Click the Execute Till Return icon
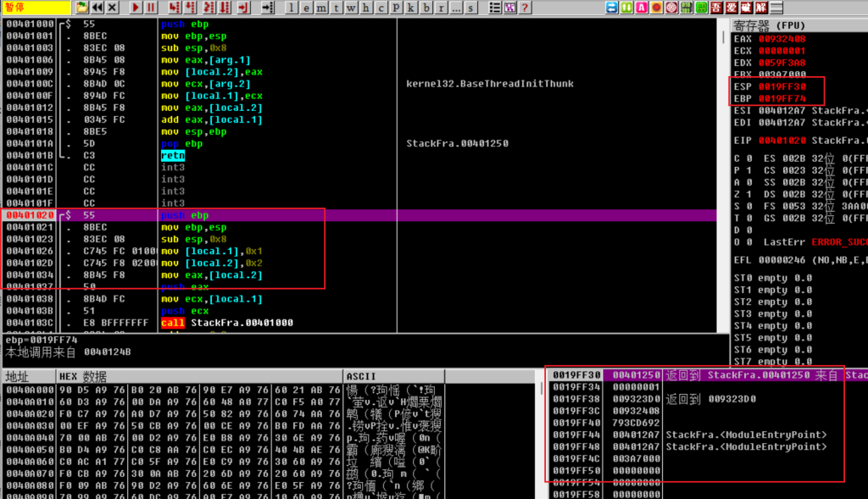Screen dimensions: 868x499 click(x=242, y=8)
